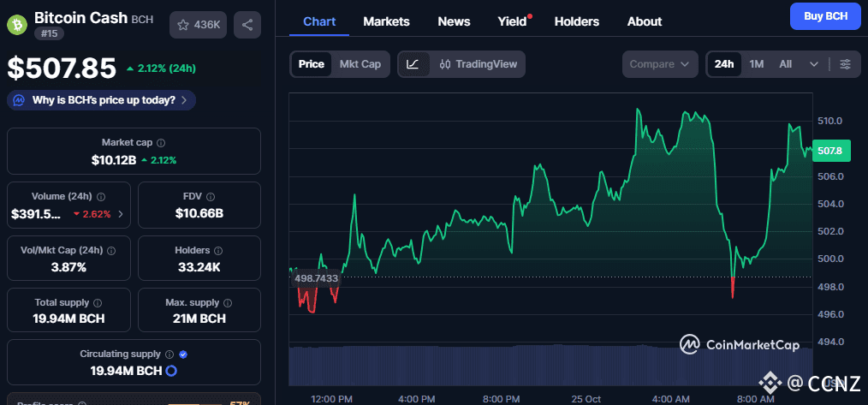Expand more time range options chevron

tap(813, 64)
